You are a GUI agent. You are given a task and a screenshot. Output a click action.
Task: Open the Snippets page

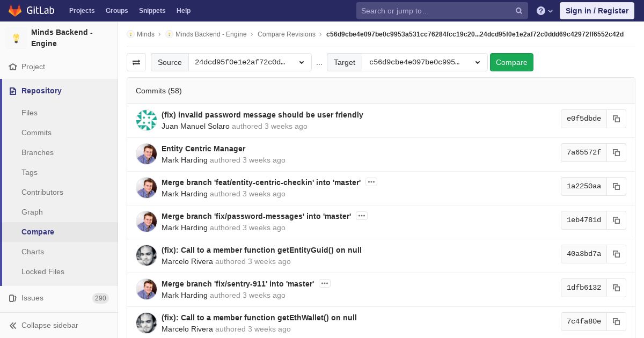[152, 11]
